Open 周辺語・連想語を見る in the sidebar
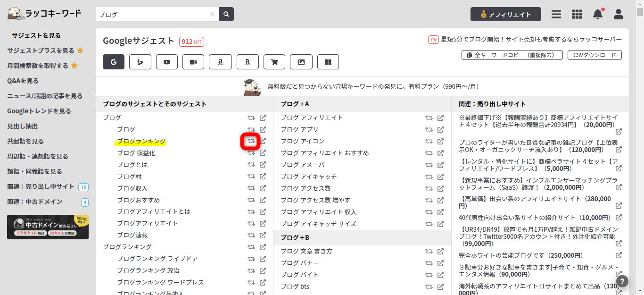 point(38,156)
